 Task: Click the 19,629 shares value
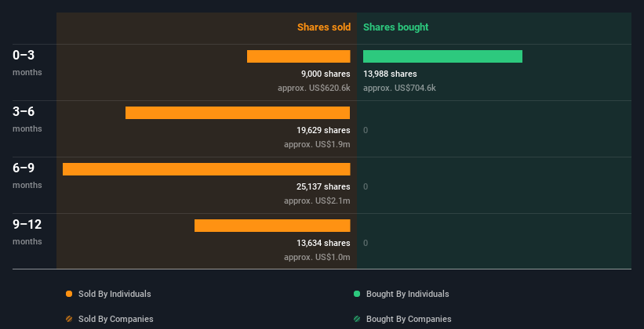click(324, 131)
